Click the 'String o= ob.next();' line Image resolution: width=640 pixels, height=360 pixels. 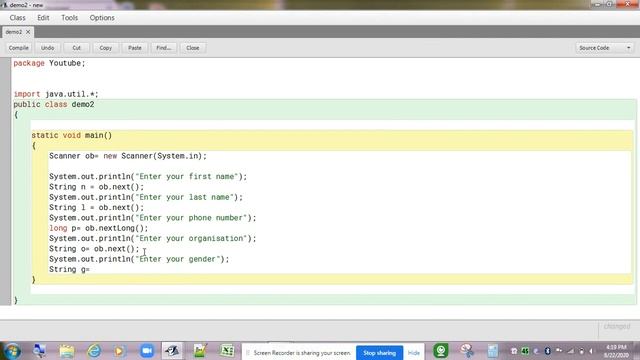[x=94, y=249]
